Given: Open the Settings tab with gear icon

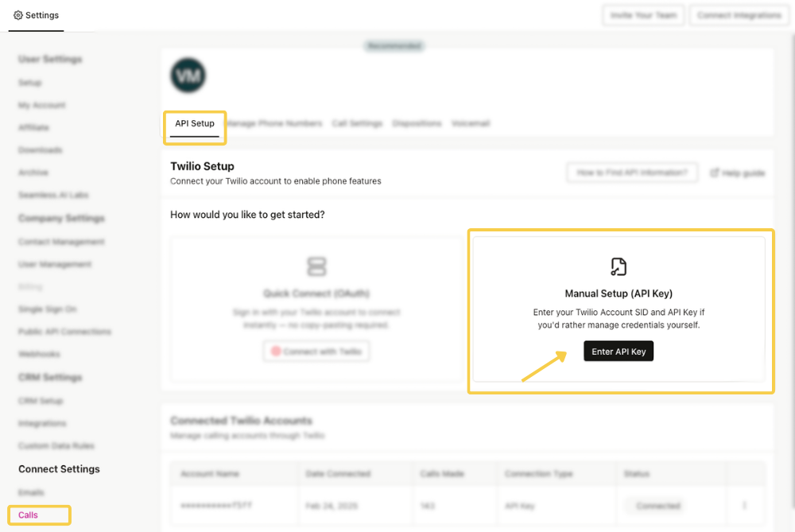Looking at the screenshot, I should [x=36, y=15].
